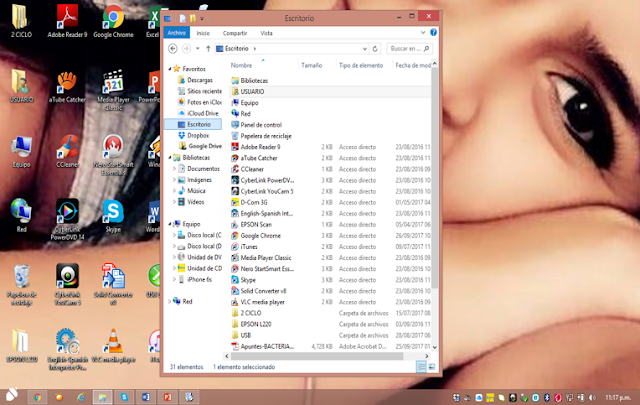Open Papelera de reciclaje desktop icon

tap(21, 285)
